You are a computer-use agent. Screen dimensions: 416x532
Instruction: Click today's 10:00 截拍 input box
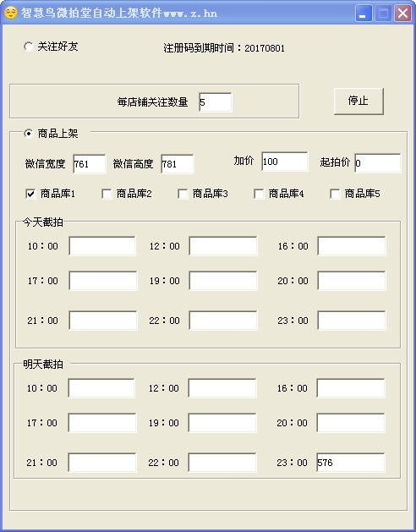(102, 246)
